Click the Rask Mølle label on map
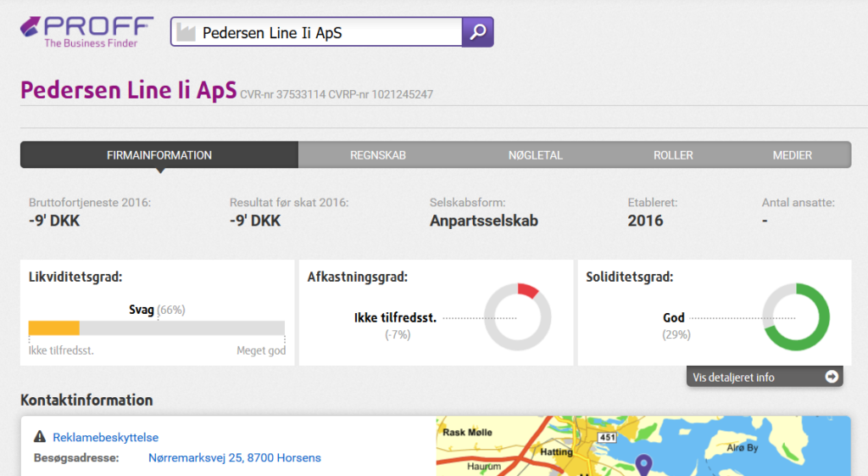 pos(467,432)
